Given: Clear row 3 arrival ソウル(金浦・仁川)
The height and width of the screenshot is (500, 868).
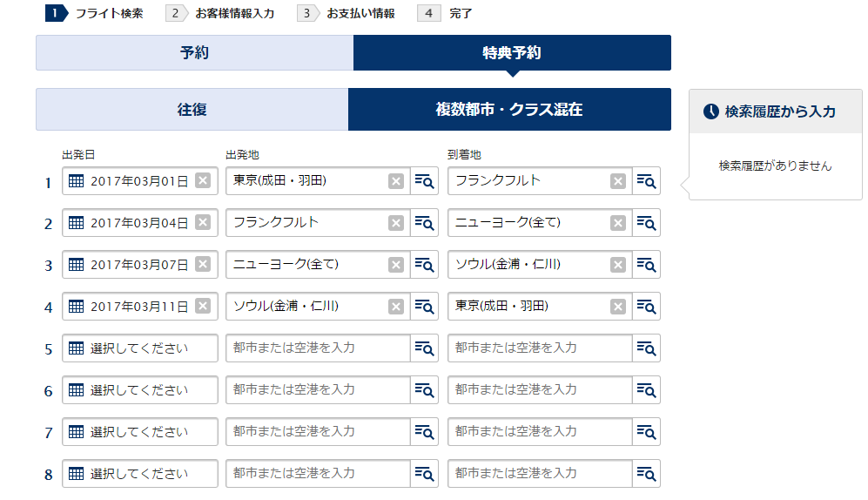Looking at the screenshot, I should click(618, 265).
